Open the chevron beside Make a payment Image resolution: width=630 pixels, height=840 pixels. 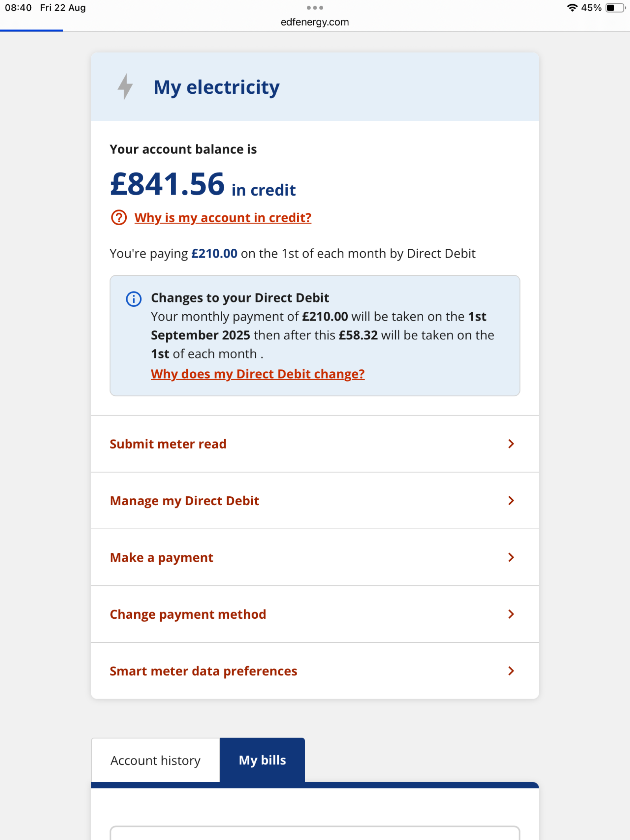click(x=511, y=557)
